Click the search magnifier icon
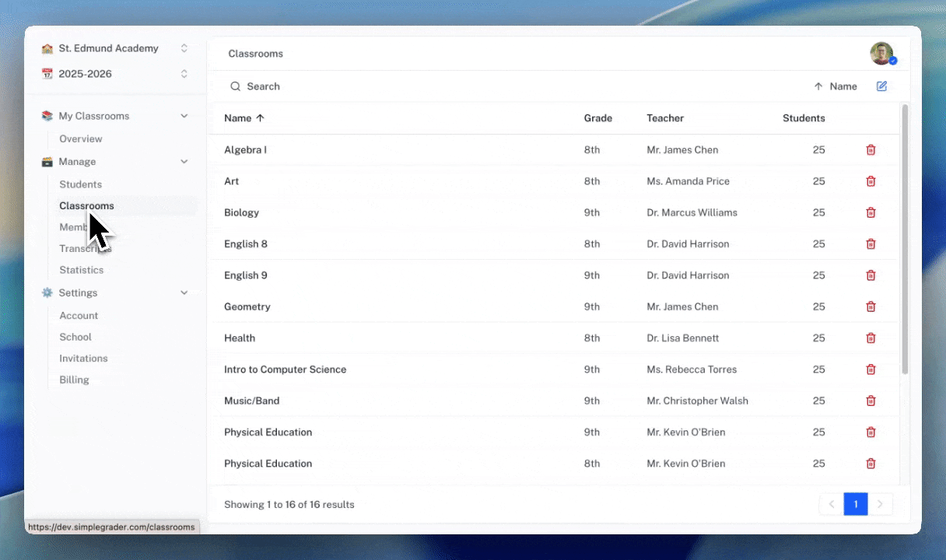The height and width of the screenshot is (560, 946). pyautogui.click(x=236, y=86)
